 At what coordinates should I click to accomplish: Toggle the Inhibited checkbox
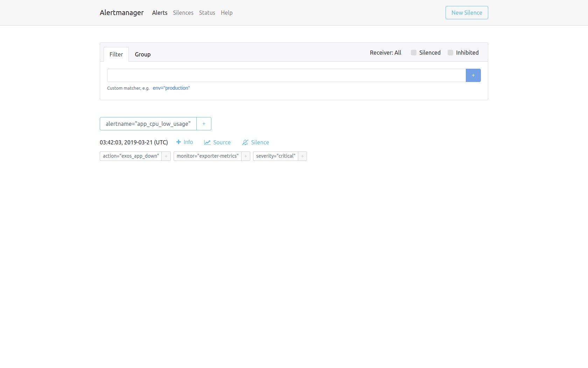tap(450, 53)
